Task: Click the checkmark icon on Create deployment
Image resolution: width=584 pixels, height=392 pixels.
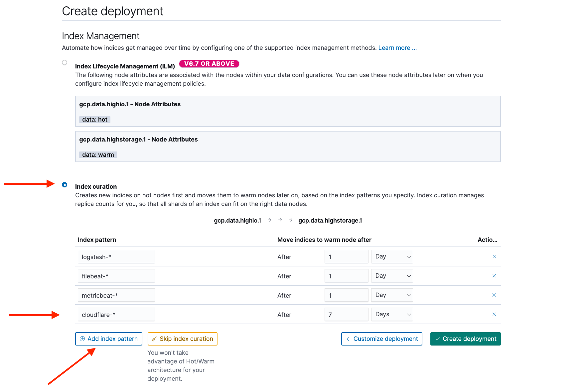Action: pos(438,339)
